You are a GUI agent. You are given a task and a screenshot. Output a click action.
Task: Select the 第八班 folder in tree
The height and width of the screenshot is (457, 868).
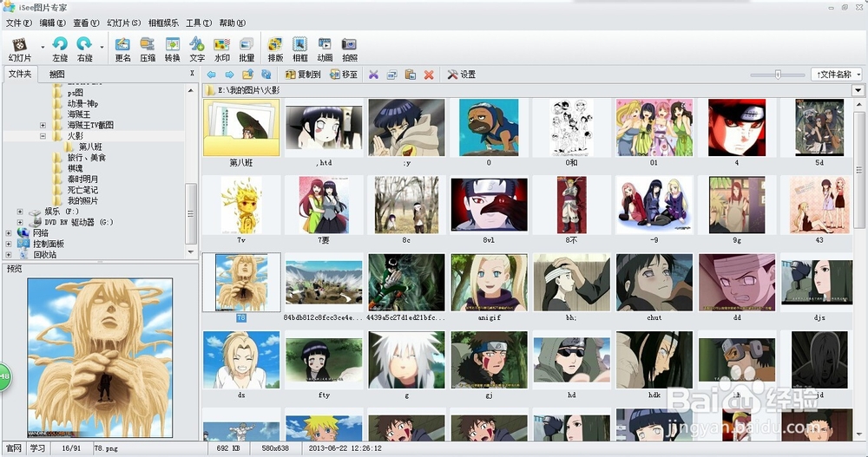(90, 147)
